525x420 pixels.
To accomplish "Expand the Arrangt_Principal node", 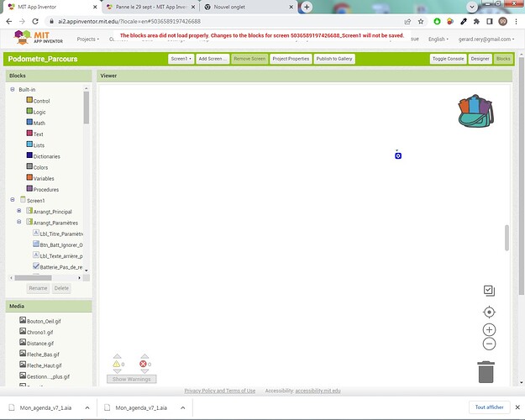I will coord(19,211).
